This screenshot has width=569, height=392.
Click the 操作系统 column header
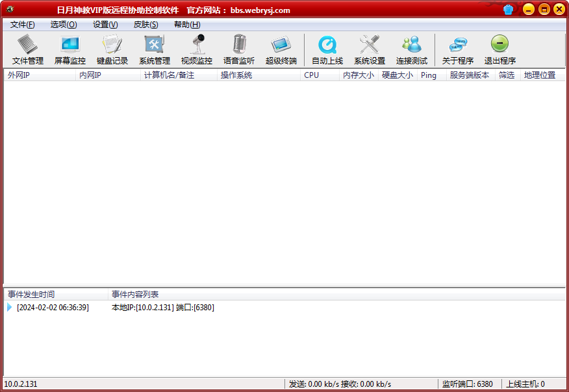pos(259,75)
